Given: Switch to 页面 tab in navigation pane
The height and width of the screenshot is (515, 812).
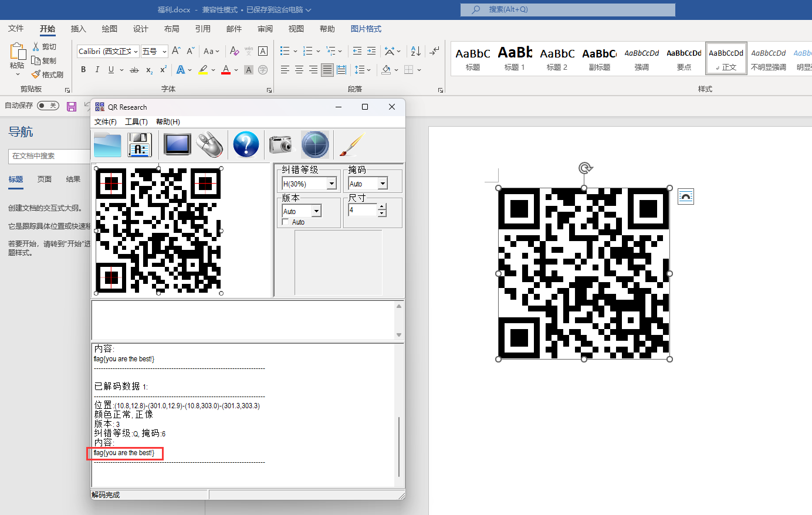Looking at the screenshot, I should pyautogui.click(x=45, y=179).
